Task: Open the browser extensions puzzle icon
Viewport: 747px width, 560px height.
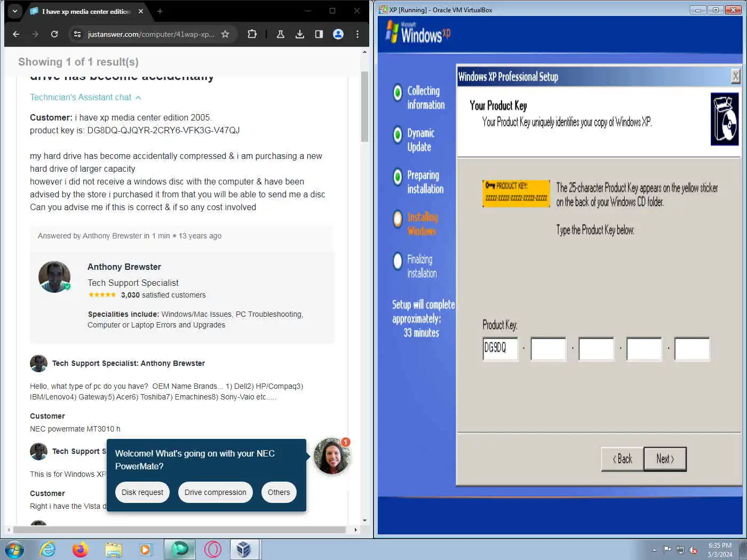Action: point(252,34)
